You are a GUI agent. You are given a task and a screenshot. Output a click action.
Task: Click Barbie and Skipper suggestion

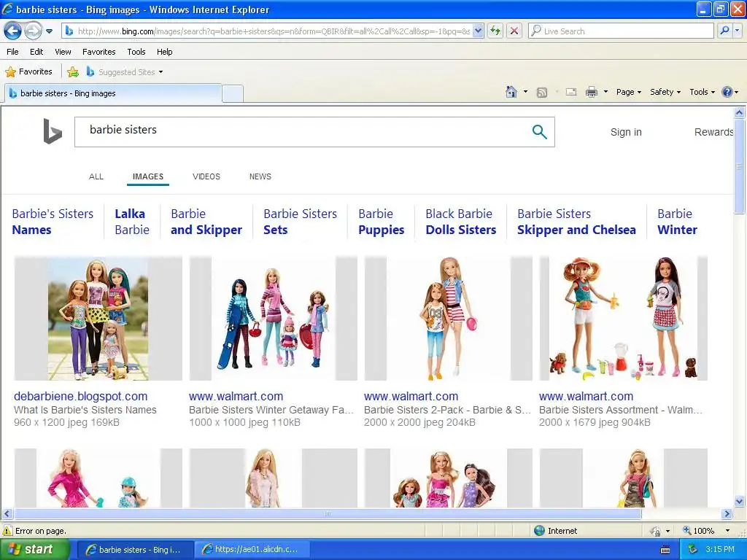click(x=206, y=222)
